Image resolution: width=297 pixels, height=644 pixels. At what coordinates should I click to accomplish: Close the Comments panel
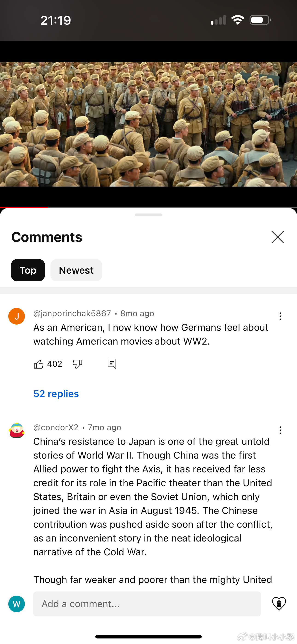pos(277,237)
